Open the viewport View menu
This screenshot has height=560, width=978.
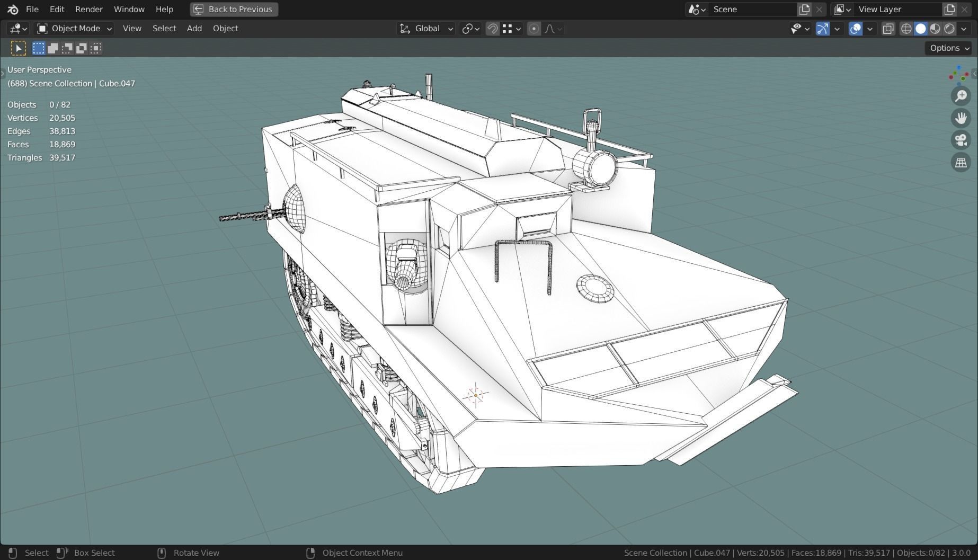132,29
